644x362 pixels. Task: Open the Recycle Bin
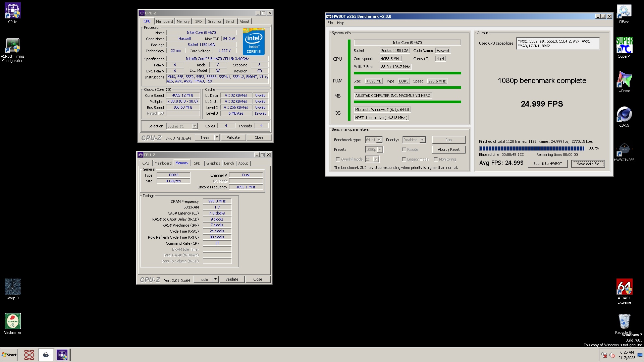click(624, 324)
